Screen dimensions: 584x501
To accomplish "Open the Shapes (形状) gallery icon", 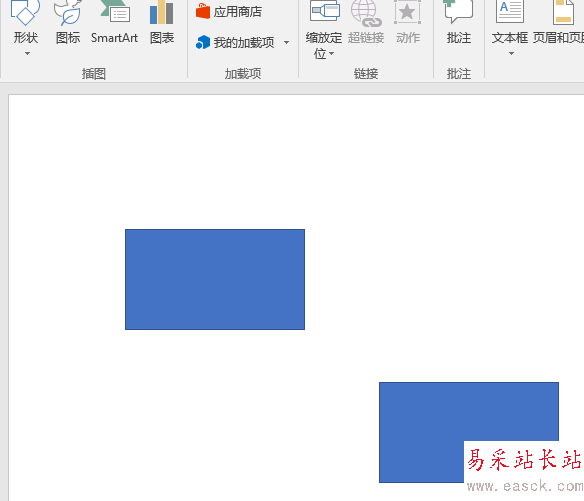I will (25, 12).
